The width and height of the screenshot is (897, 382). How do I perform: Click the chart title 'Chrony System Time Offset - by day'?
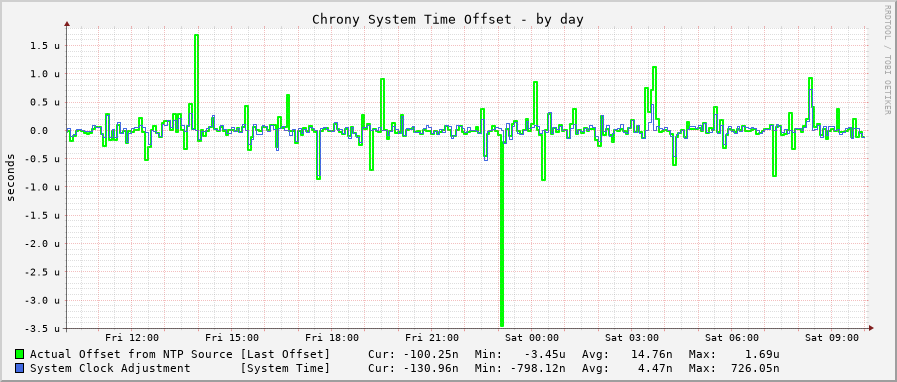click(447, 19)
